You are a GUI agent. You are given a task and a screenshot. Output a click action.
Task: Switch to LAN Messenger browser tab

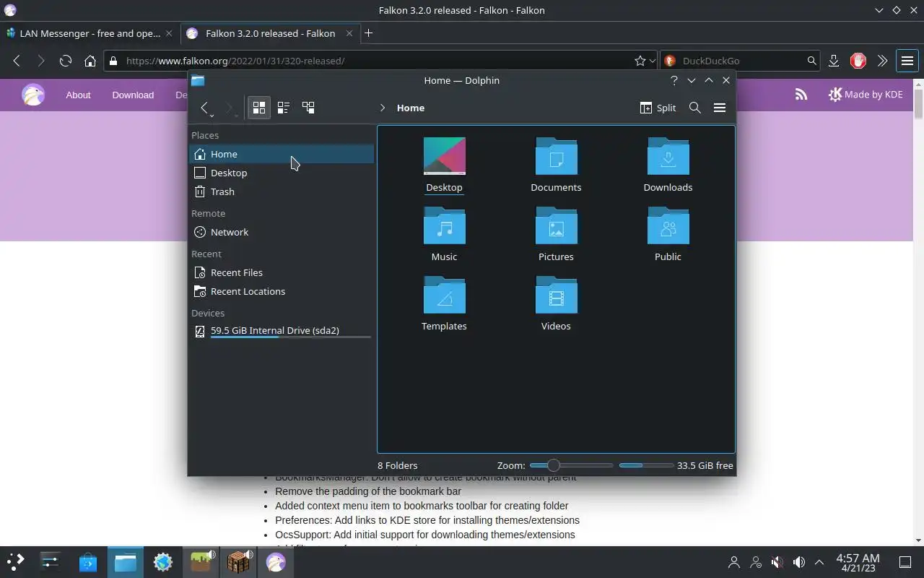coord(90,33)
